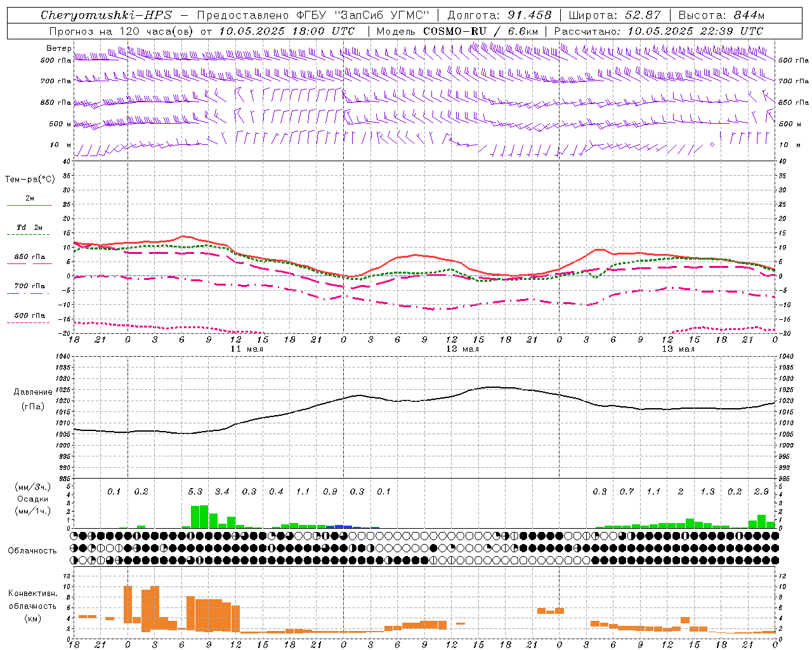Viewport: 812px width, 650px height.
Task: Click the solid line under the 2м legend
Action: tap(29, 206)
